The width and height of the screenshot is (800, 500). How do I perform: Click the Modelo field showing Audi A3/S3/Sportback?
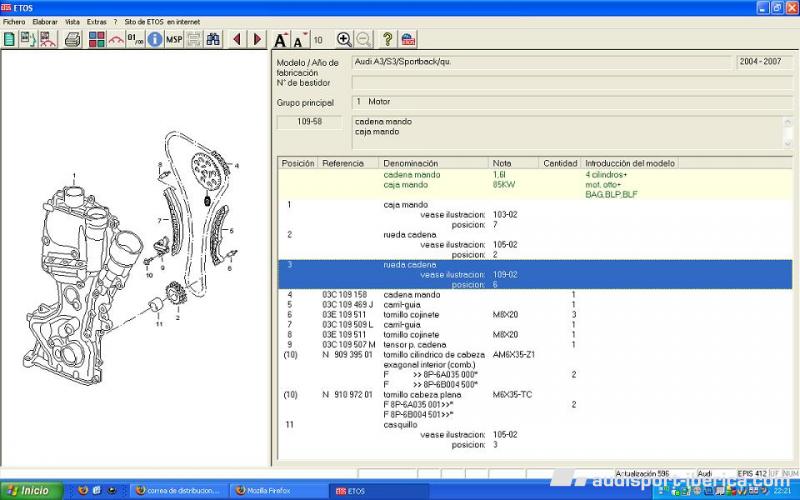[x=542, y=62]
